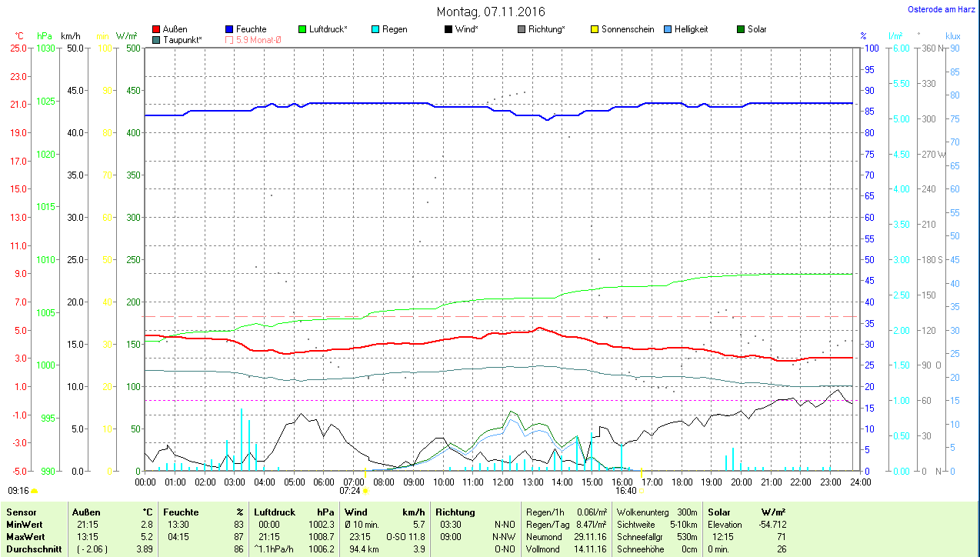This screenshot has height=557, width=980.
Task: Click the blue Feuchte legend square
Action: pos(229,29)
